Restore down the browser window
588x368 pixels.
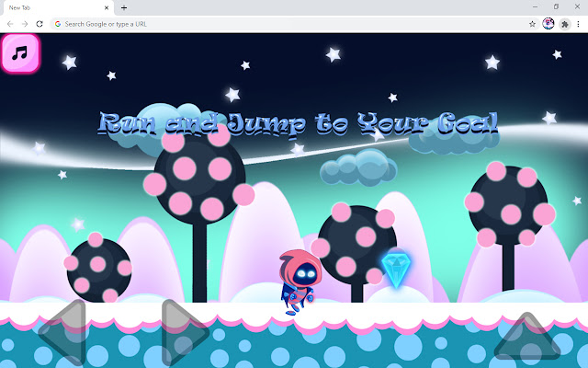pyautogui.click(x=556, y=6)
